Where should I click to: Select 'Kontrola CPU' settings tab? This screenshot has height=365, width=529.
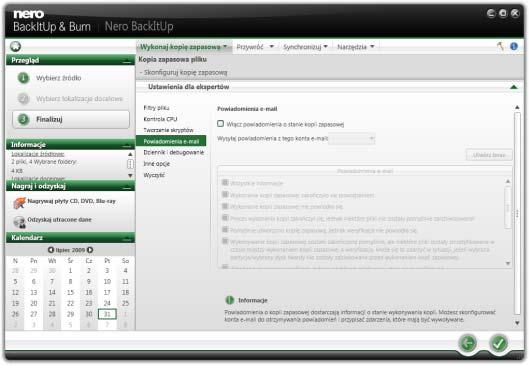tap(160, 119)
